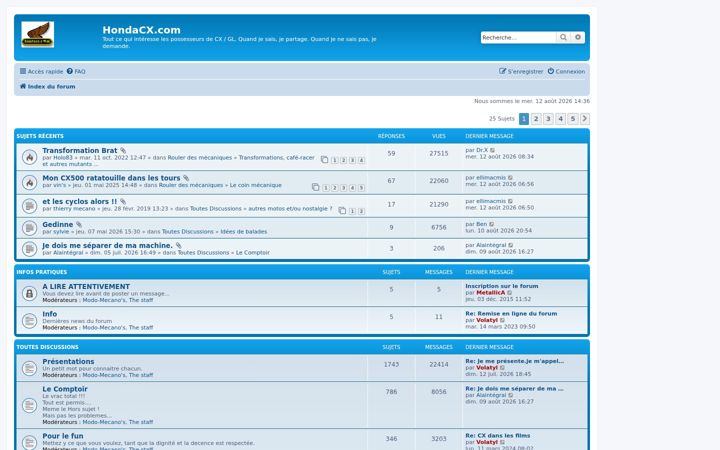
Task: Click attachment icon beside Gedinne
Action: tap(79, 225)
